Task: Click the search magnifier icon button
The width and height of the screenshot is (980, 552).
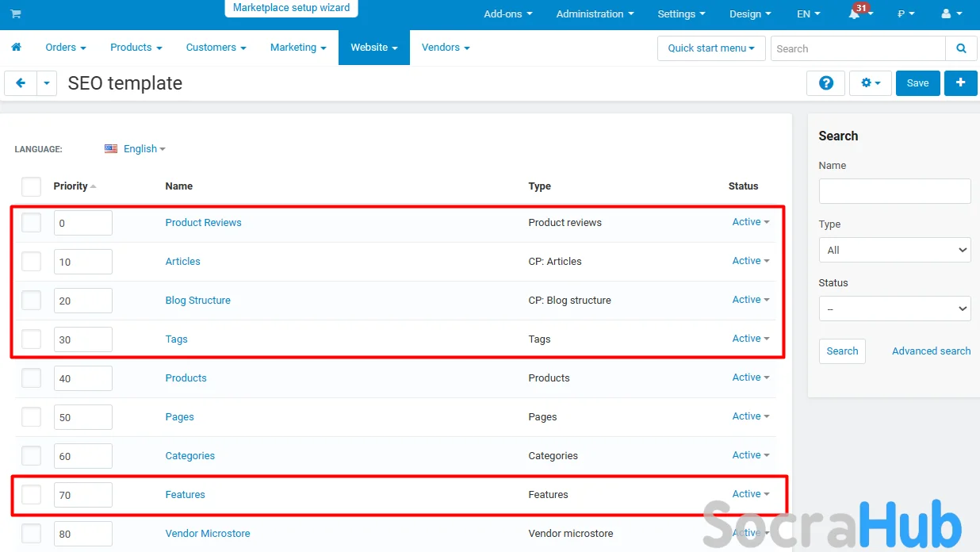Action: pos(961,48)
